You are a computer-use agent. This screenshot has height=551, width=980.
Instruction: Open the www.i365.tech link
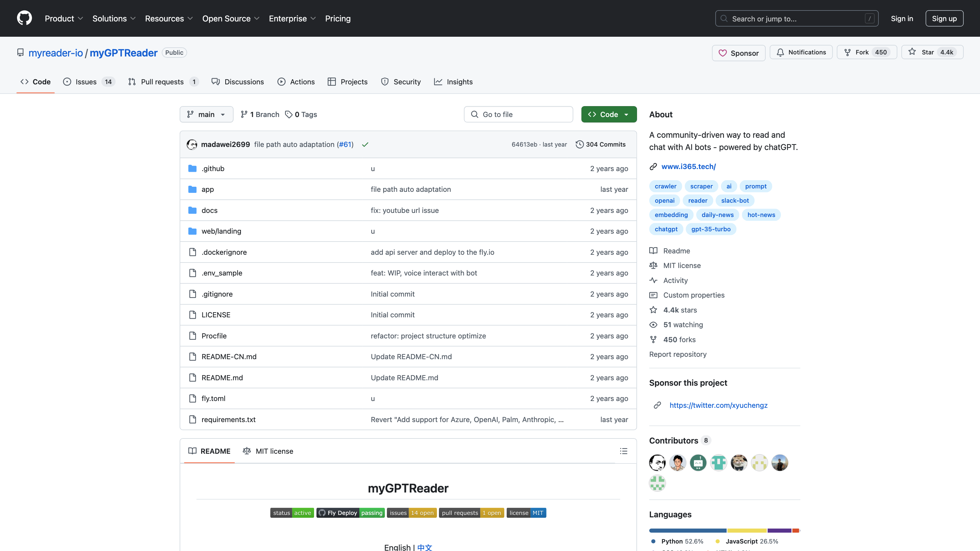coord(688,167)
